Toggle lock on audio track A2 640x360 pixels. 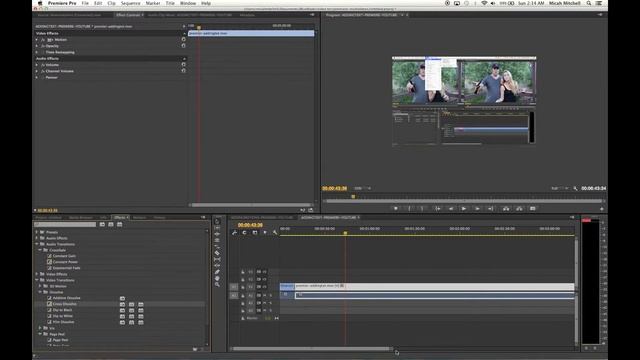coord(243,303)
